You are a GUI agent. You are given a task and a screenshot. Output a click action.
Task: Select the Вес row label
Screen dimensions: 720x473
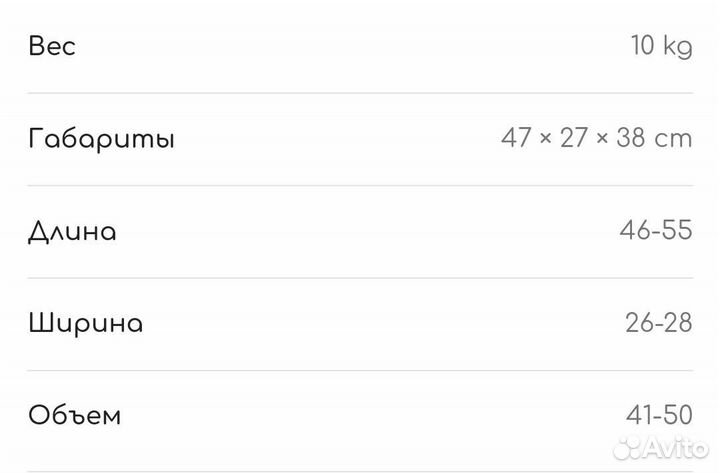[x=52, y=47]
